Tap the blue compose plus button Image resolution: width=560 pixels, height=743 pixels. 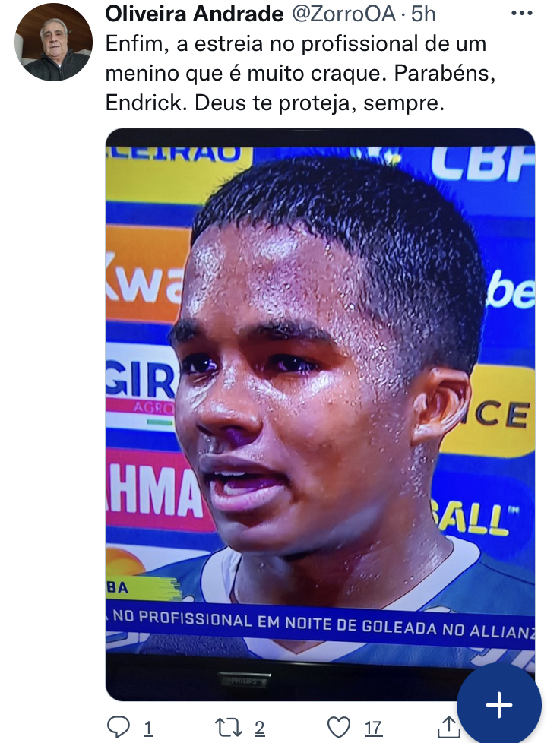pos(499,704)
